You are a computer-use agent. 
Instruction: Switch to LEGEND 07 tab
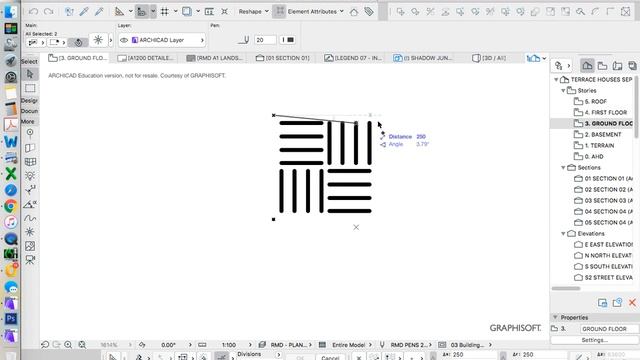pos(353,58)
